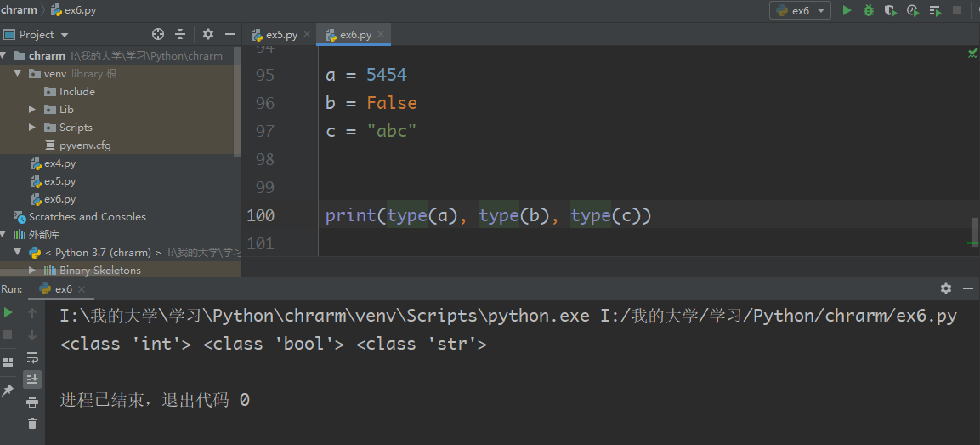Click the print call on line 100
The width and height of the screenshot is (980, 445).
point(351,215)
